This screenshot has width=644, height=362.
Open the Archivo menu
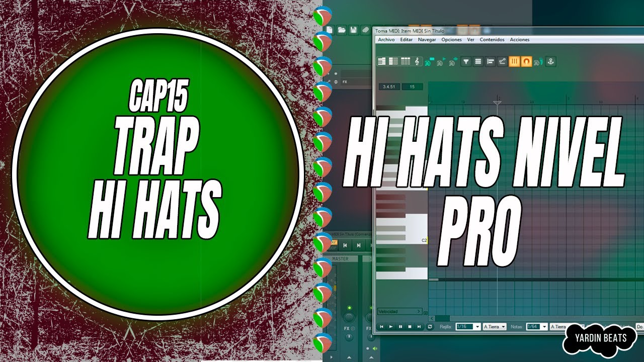[x=386, y=40]
